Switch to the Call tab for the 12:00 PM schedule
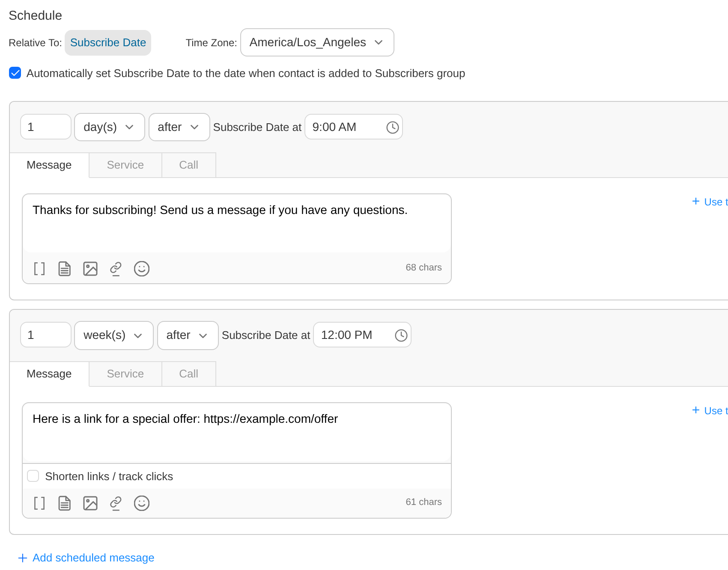Screen dimensions: 728x570 (x=189, y=374)
